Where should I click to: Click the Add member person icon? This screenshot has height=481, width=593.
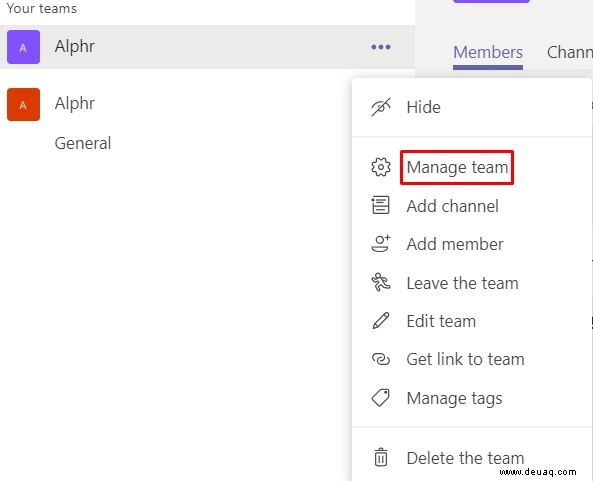coord(381,244)
